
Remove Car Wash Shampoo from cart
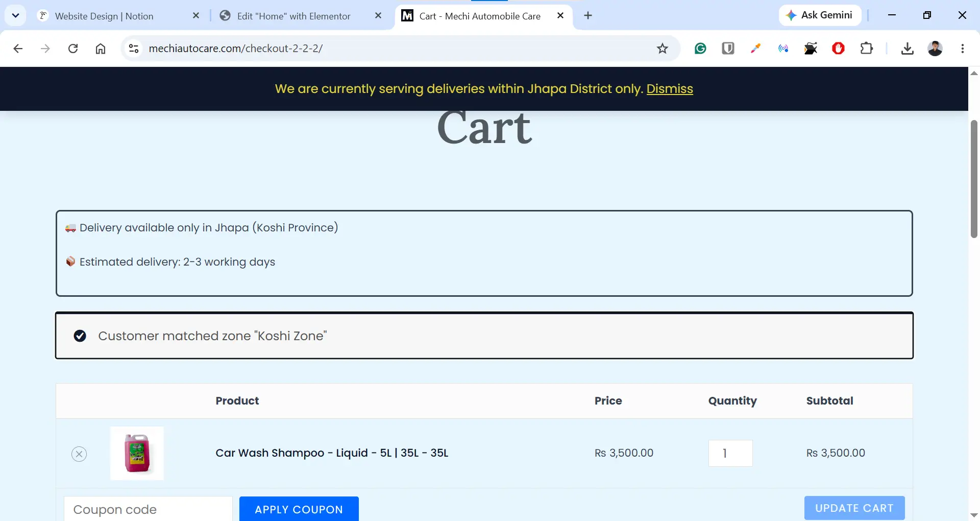point(79,454)
